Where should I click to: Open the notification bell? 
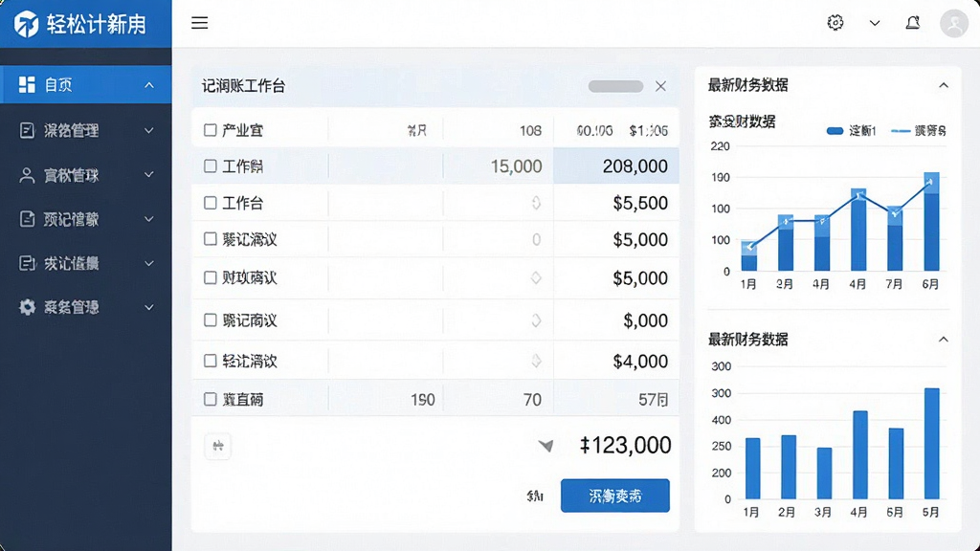click(x=912, y=23)
